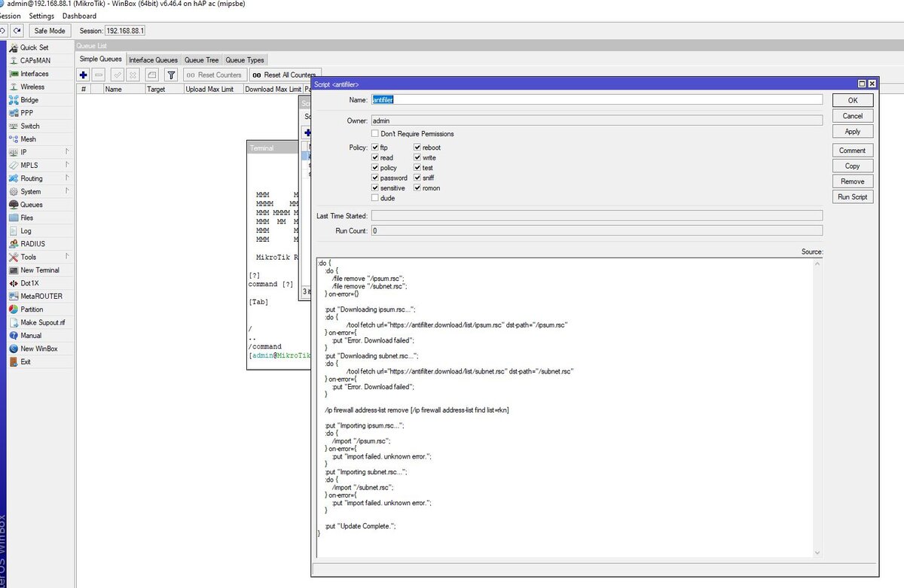The height and width of the screenshot is (588, 904).
Task: Click Copy button in Script dialog
Action: 853,166
